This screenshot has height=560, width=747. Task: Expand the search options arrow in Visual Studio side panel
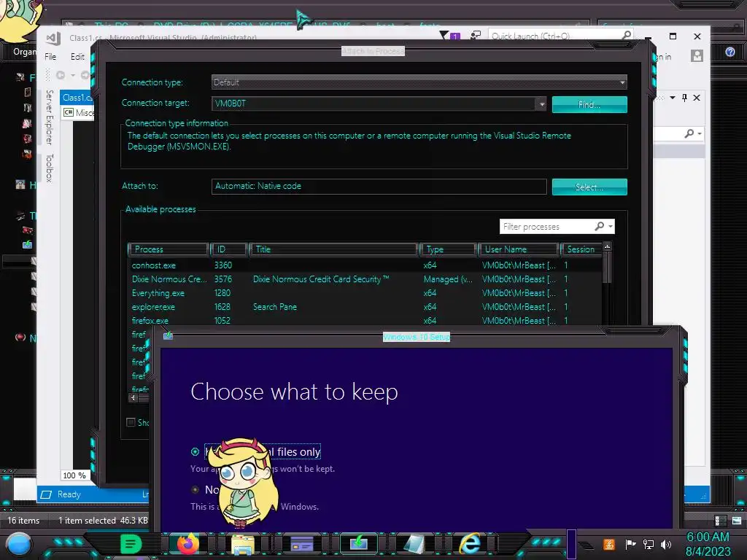[x=699, y=134]
